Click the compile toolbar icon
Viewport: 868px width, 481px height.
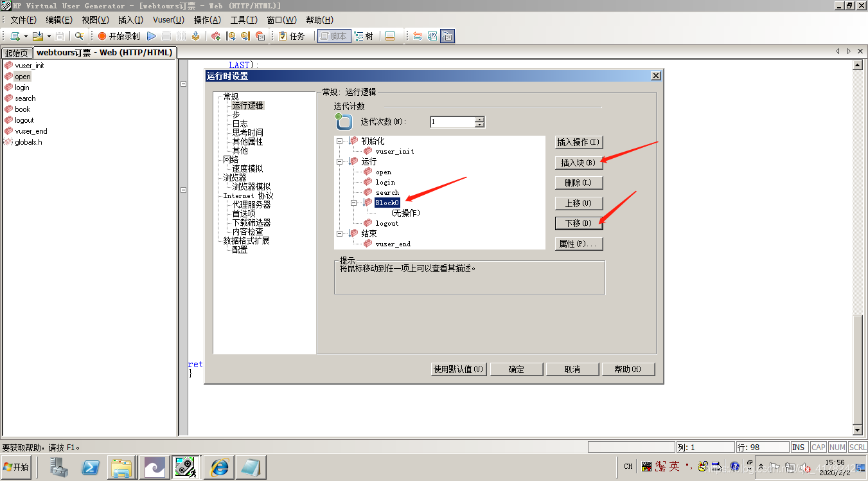(x=195, y=36)
